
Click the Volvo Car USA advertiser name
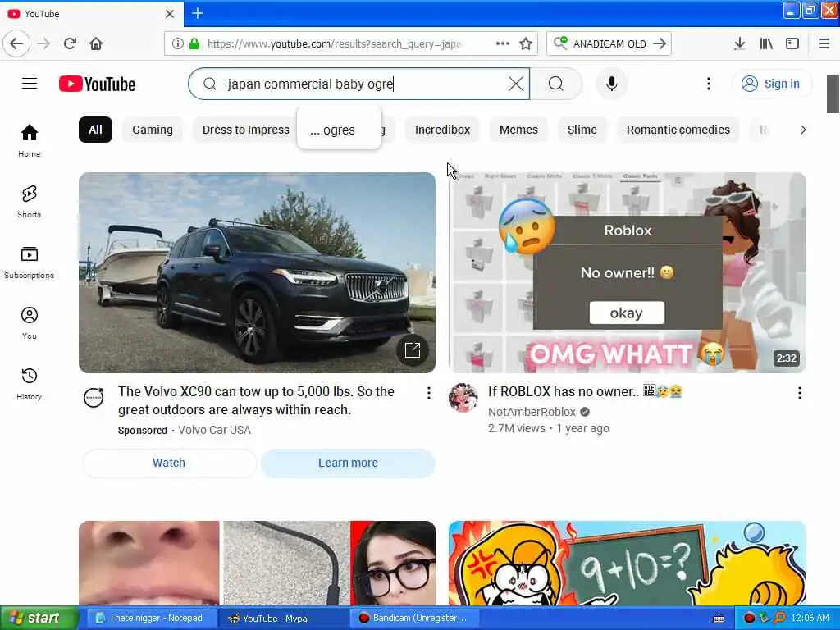pyautogui.click(x=214, y=430)
